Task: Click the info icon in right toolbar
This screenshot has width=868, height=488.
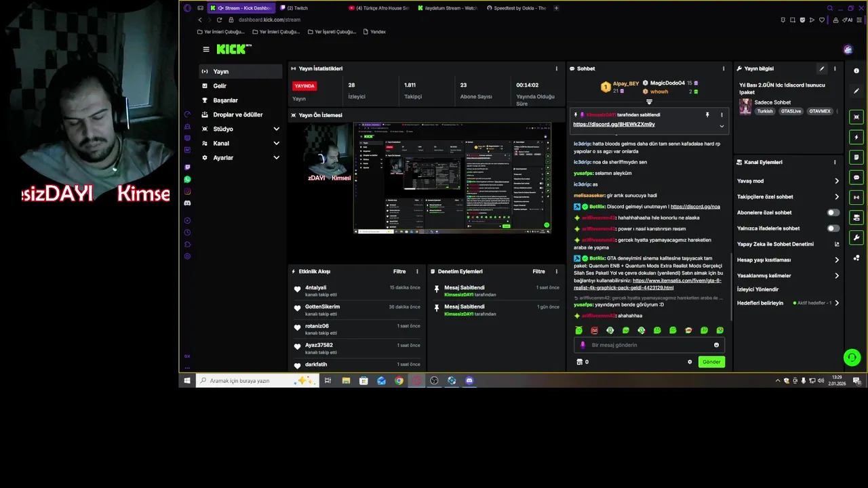Action: coord(856,70)
